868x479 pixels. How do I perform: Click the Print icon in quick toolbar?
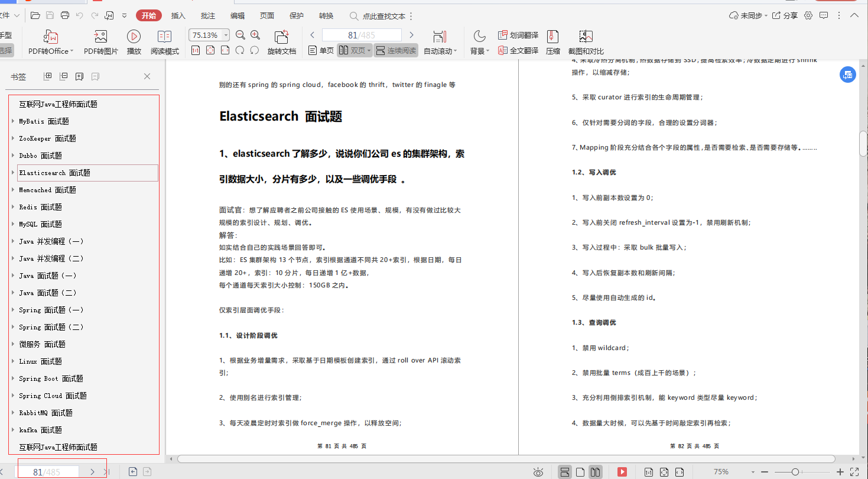(65, 15)
